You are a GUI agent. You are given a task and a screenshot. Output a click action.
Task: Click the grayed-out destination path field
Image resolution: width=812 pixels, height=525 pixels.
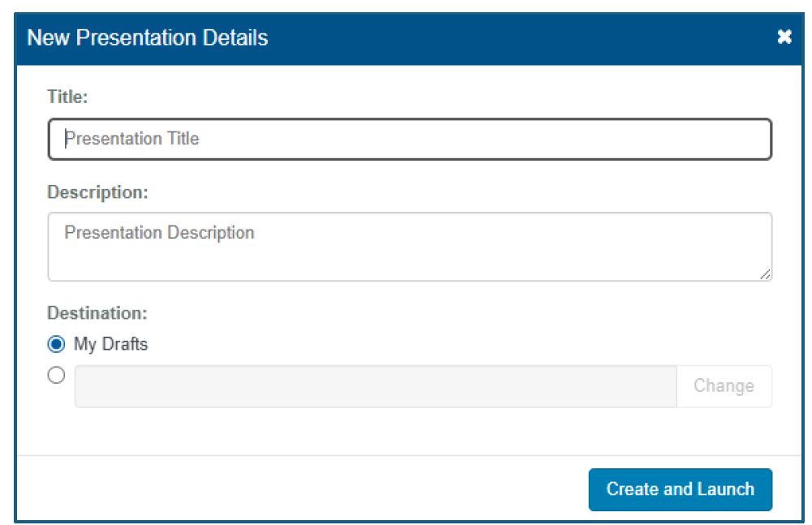[375, 386]
